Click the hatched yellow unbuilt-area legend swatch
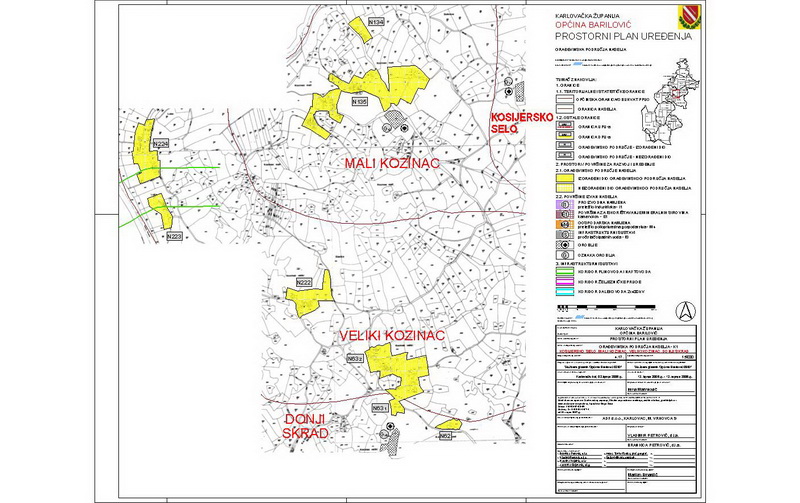Image resolution: width=800 pixels, height=503 pixels. [563, 188]
